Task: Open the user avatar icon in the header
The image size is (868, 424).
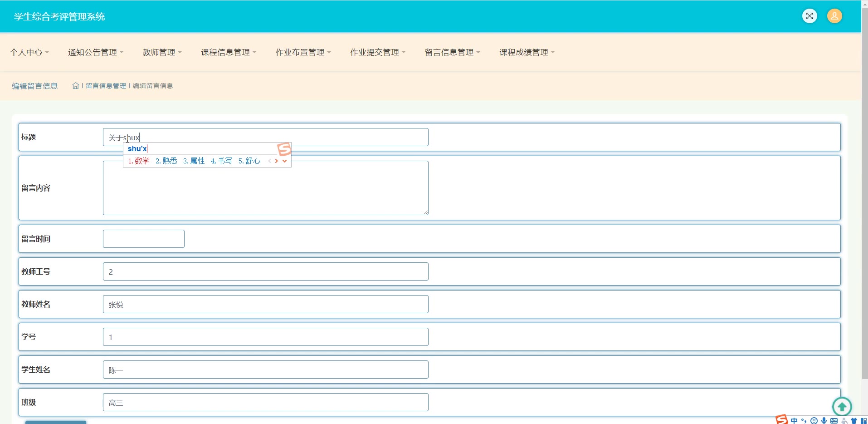Action: pyautogui.click(x=834, y=16)
